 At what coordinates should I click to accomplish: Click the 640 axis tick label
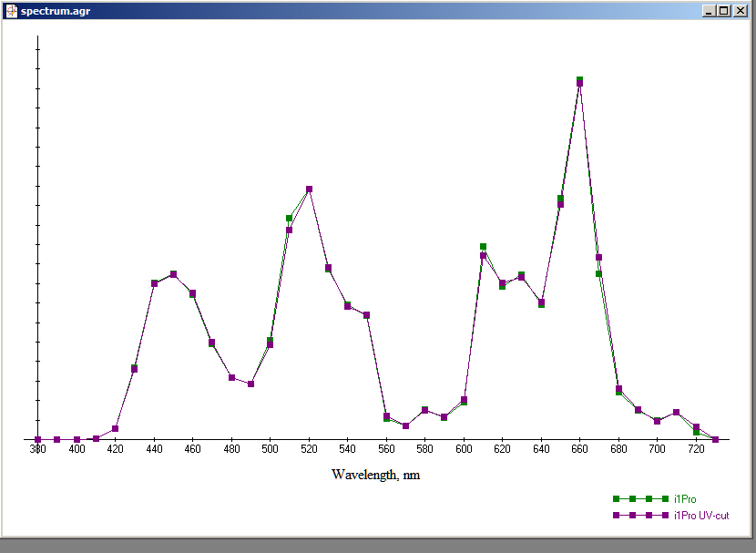(541, 449)
